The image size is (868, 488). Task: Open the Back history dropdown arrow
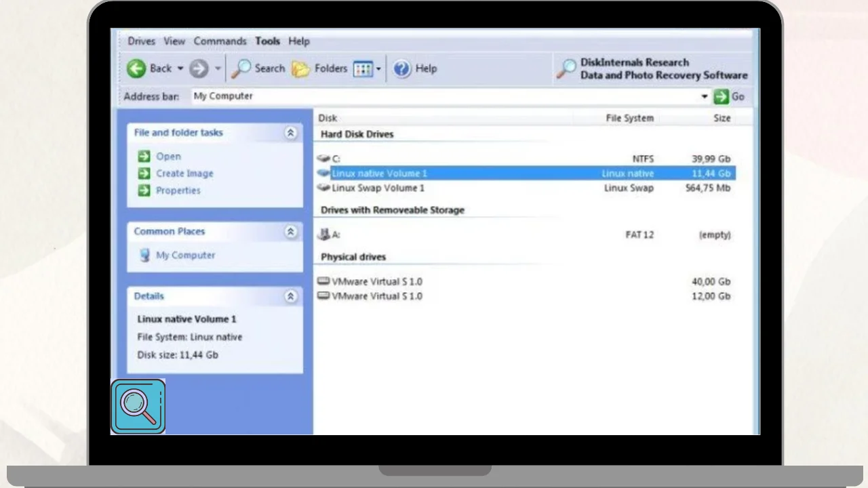(180, 68)
